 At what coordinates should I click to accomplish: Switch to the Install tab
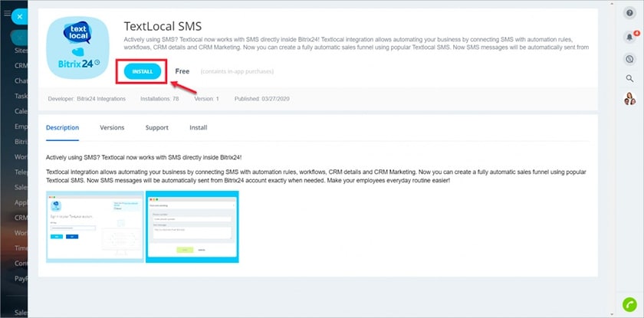coord(199,128)
